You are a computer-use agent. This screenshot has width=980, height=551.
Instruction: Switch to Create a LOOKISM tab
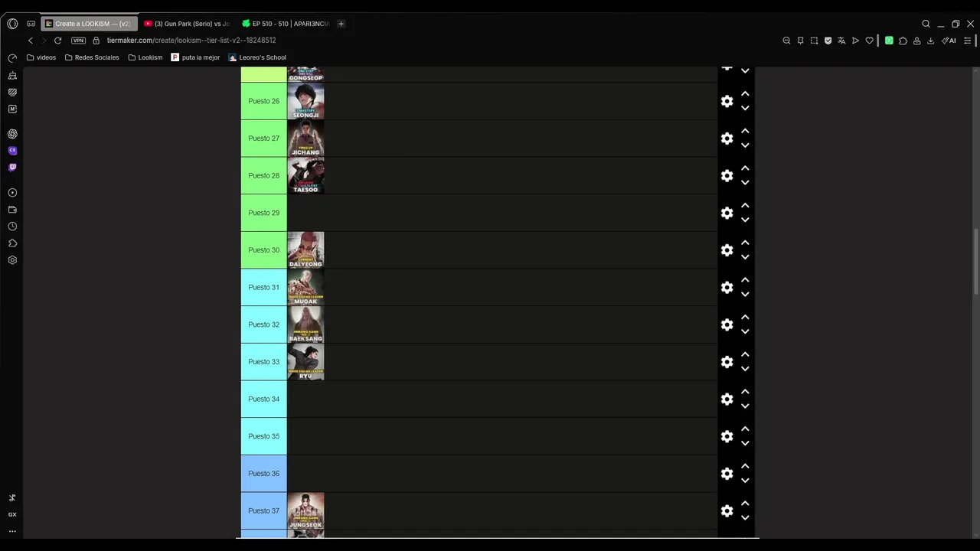(x=89, y=24)
